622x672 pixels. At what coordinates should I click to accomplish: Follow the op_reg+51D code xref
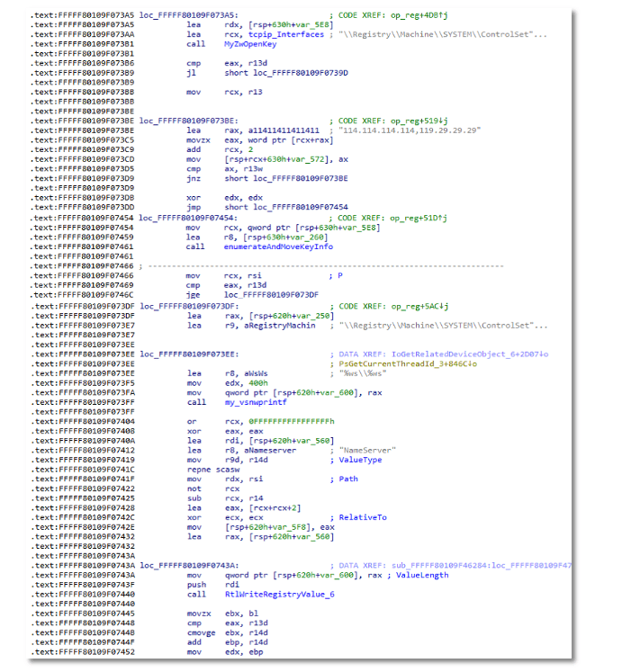(x=419, y=218)
